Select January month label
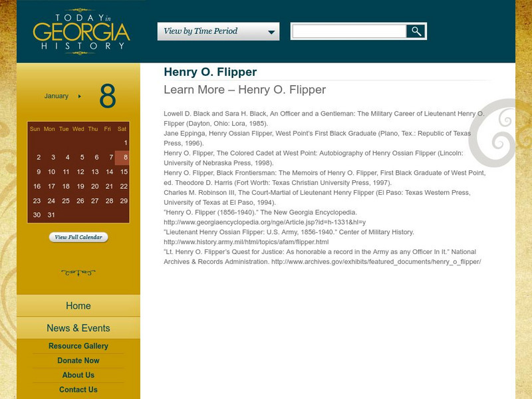The width and height of the screenshot is (532, 399). (57, 96)
